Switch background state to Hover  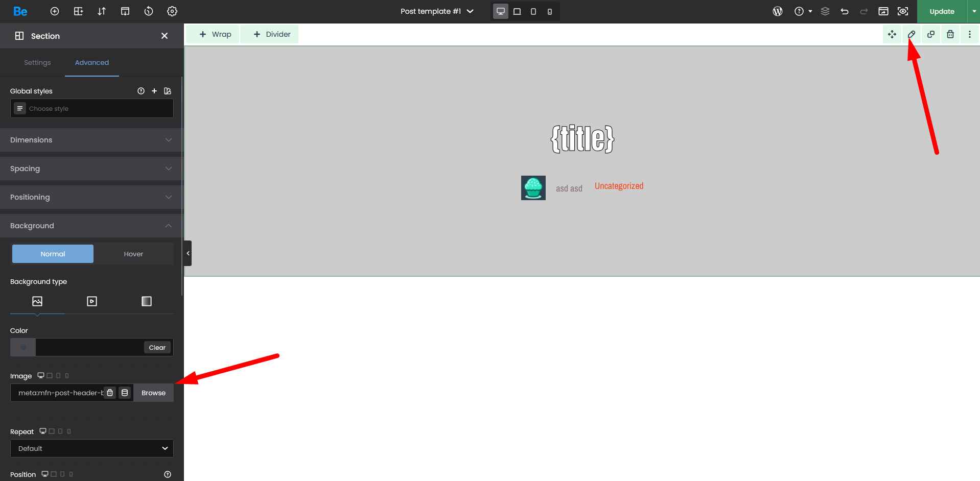coord(133,254)
